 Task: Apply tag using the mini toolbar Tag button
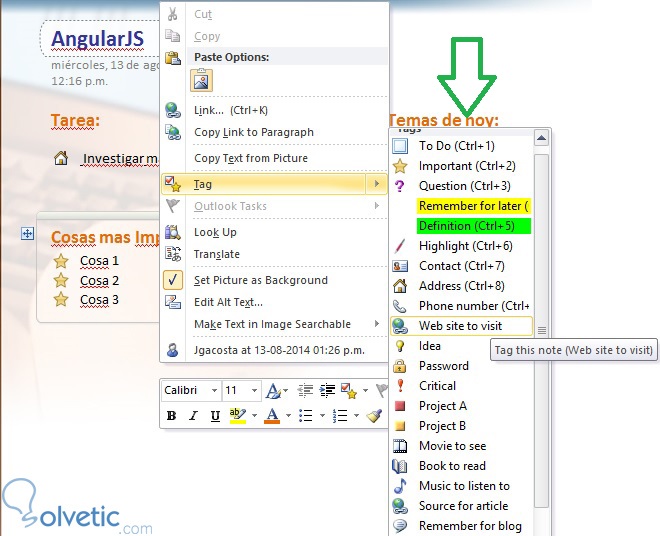349,391
